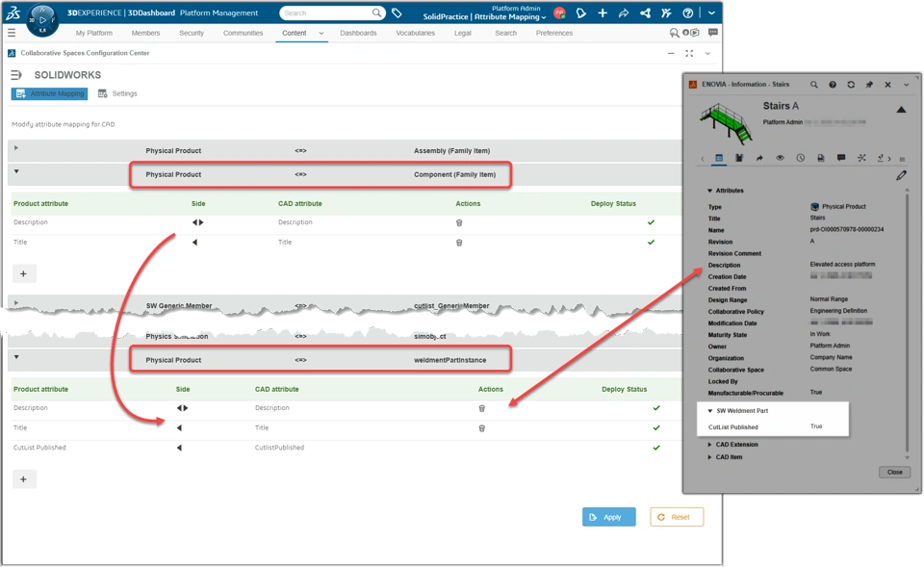Add attribute mapping under weldmentPartInstance section

click(23, 479)
